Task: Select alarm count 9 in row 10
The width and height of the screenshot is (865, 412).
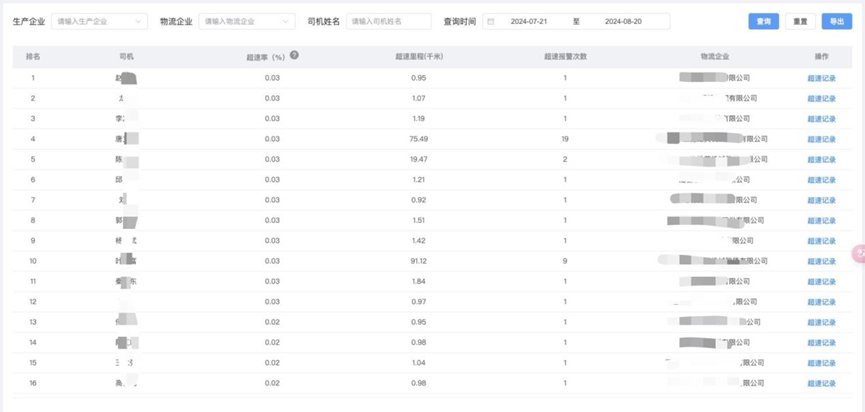Action: (x=565, y=261)
